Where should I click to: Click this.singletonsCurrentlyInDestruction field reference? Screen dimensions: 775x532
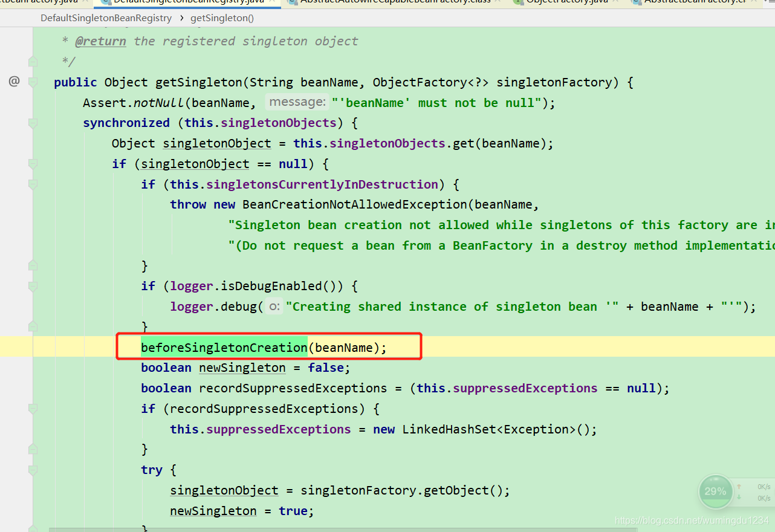pyautogui.click(x=304, y=184)
